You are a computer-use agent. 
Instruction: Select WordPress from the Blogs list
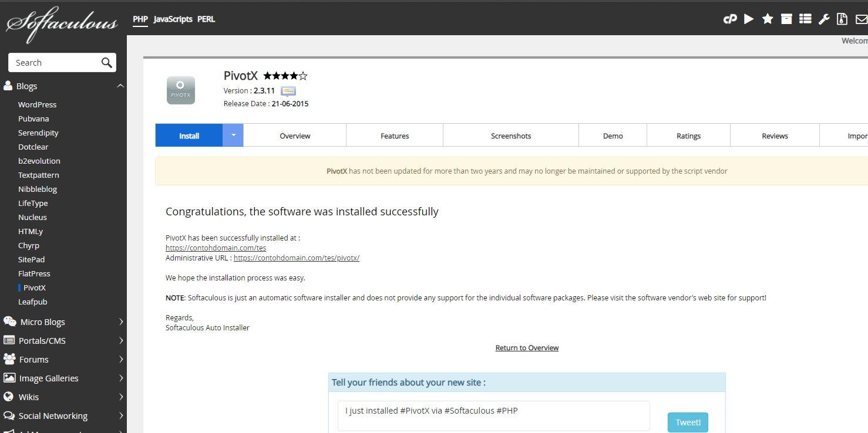[37, 104]
